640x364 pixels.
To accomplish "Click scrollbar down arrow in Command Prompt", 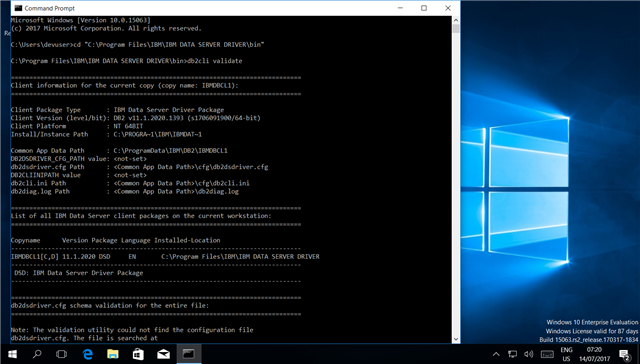I will tap(456, 339).
